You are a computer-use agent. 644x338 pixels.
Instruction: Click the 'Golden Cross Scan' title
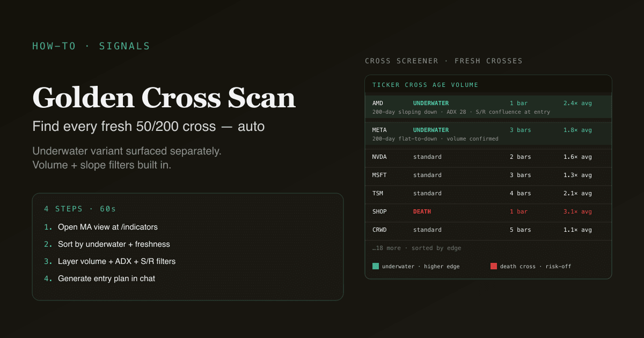[164, 98]
